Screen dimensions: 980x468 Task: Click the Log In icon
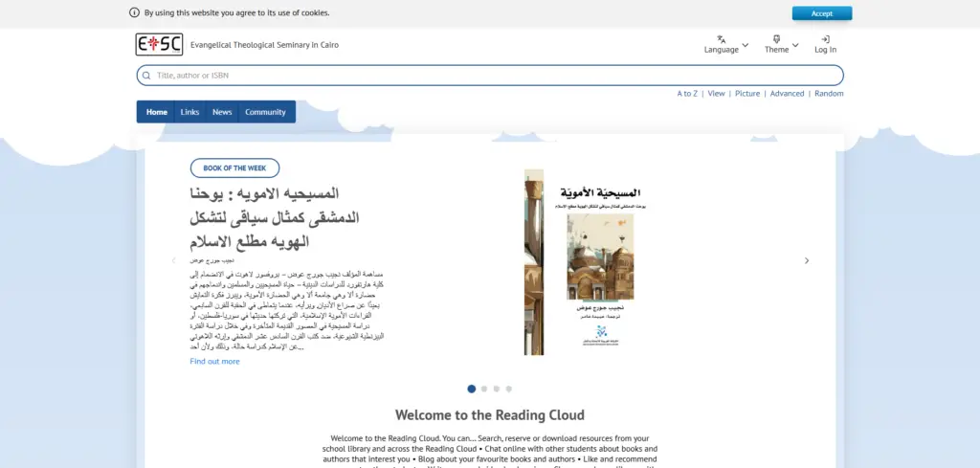click(x=825, y=39)
